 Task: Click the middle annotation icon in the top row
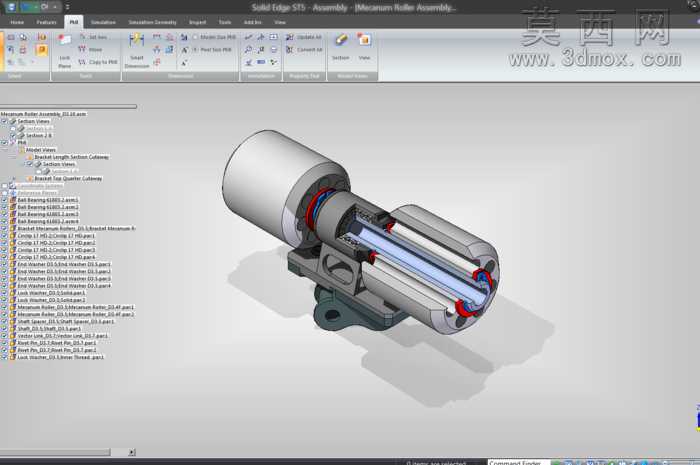pyautogui.click(x=261, y=37)
